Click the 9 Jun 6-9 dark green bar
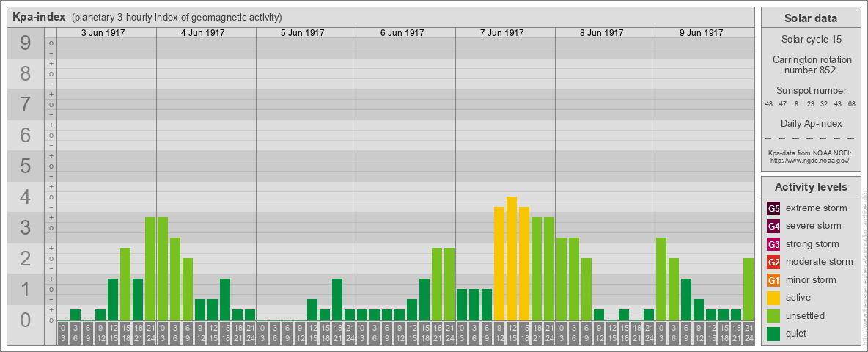This screenshot has height=352, width=868. [x=686, y=299]
